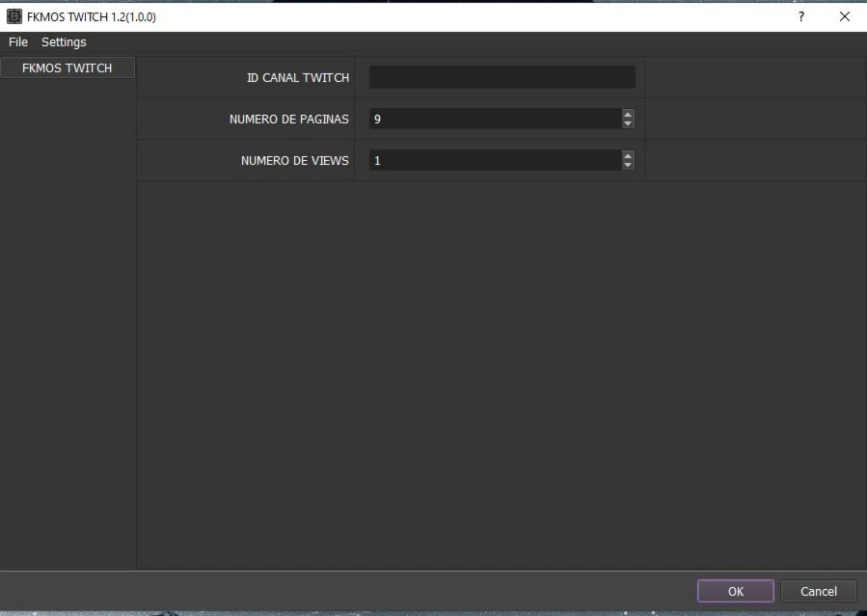This screenshot has height=616, width=867.
Task: Click the ID CANAL TWITCH text field
Action: click(501, 77)
